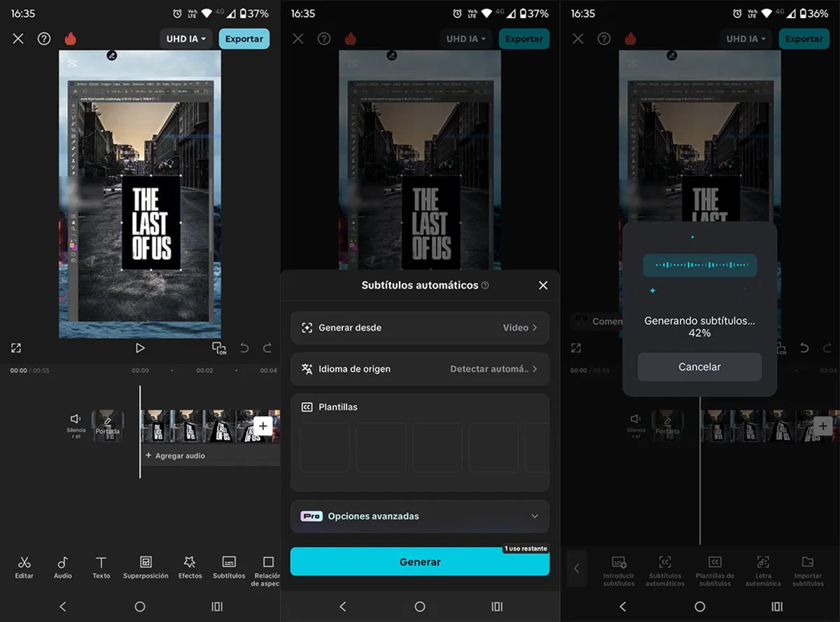This screenshot has height=622, width=840.
Task: Tap the back chevron in the right subtitle toolbar
Action: [577, 569]
